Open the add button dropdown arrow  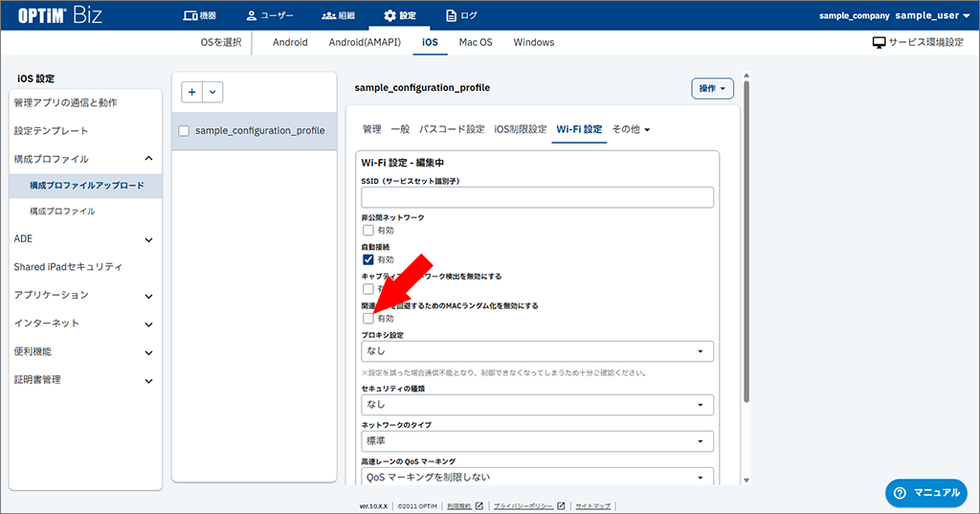coord(212,92)
